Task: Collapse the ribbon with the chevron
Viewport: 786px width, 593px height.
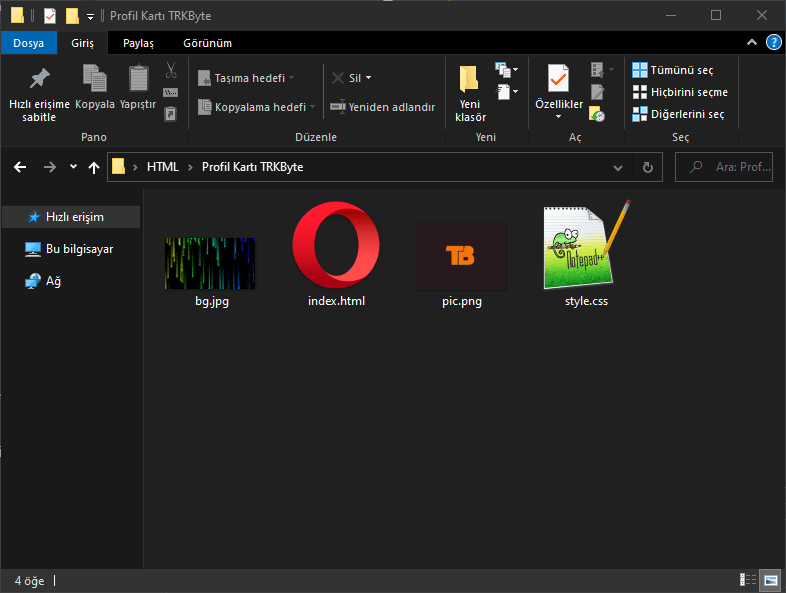Action: (x=752, y=43)
